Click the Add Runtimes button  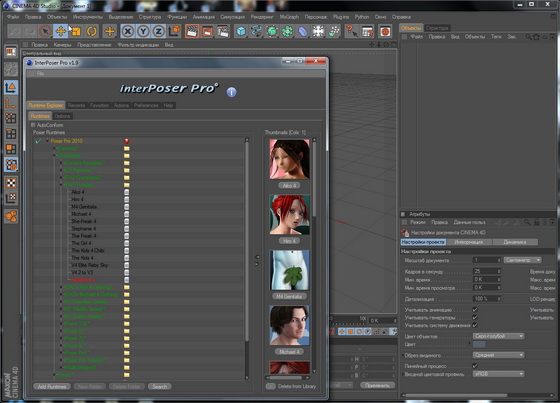tap(52, 387)
